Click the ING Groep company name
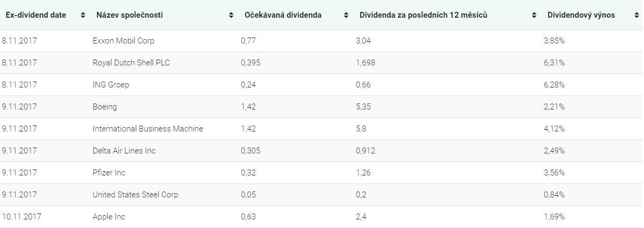644x228 pixels. coord(111,85)
